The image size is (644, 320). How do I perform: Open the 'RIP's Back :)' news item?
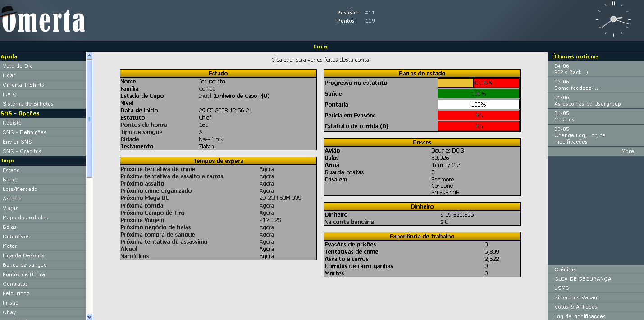(571, 72)
